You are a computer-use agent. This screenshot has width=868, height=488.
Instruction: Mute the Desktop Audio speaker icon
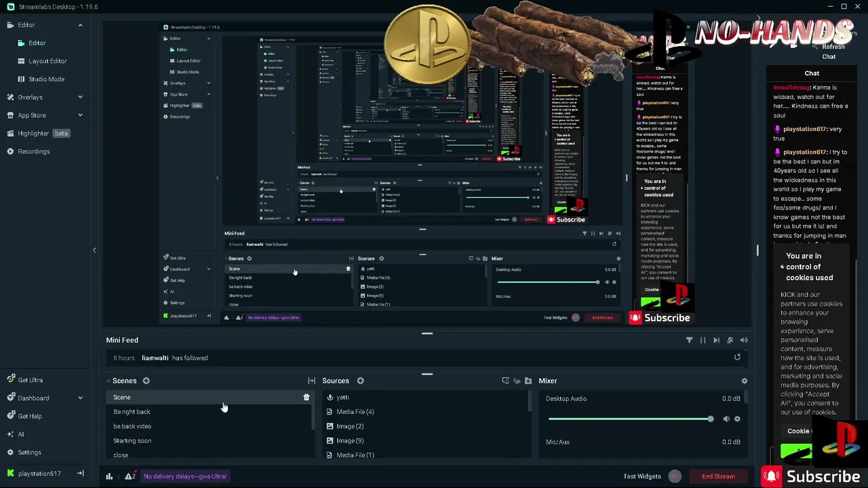[726, 419]
